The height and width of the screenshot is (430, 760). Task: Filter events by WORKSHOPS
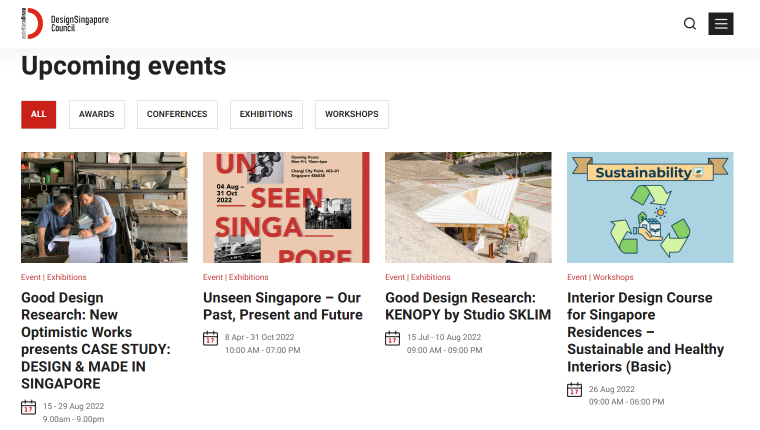point(352,114)
